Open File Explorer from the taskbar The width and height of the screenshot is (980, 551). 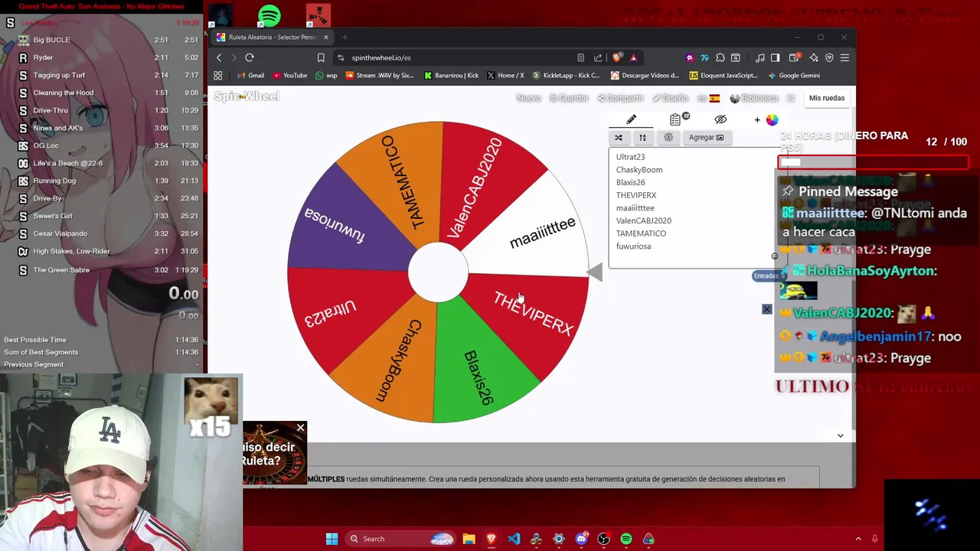click(x=469, y=539)
